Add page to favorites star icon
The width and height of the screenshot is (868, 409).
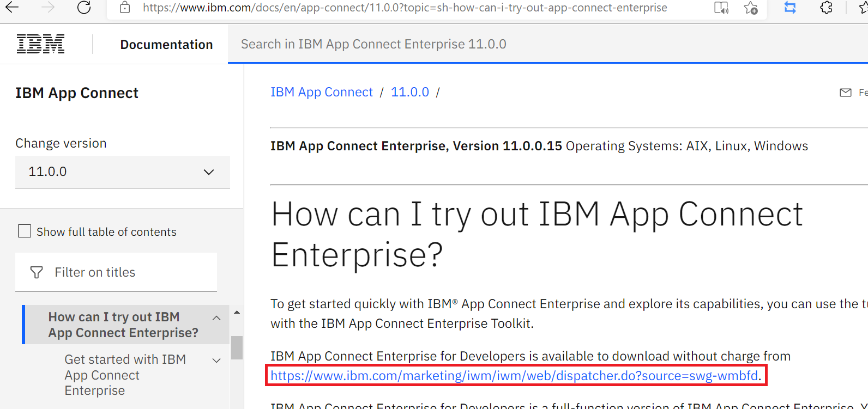point(751,8)
